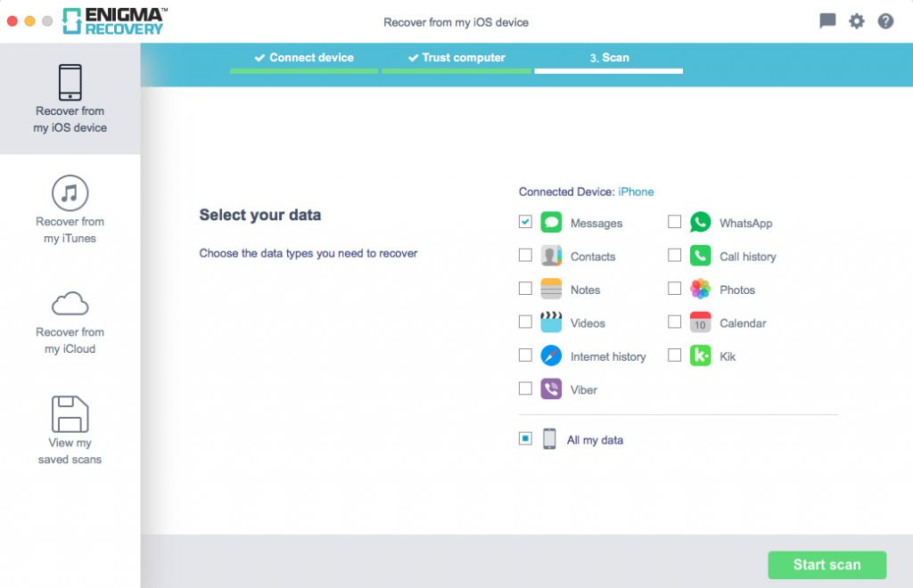Click the help question mark icon
Image resolution: width=913 pixels, height=588 pixels.
pos(885,21)
